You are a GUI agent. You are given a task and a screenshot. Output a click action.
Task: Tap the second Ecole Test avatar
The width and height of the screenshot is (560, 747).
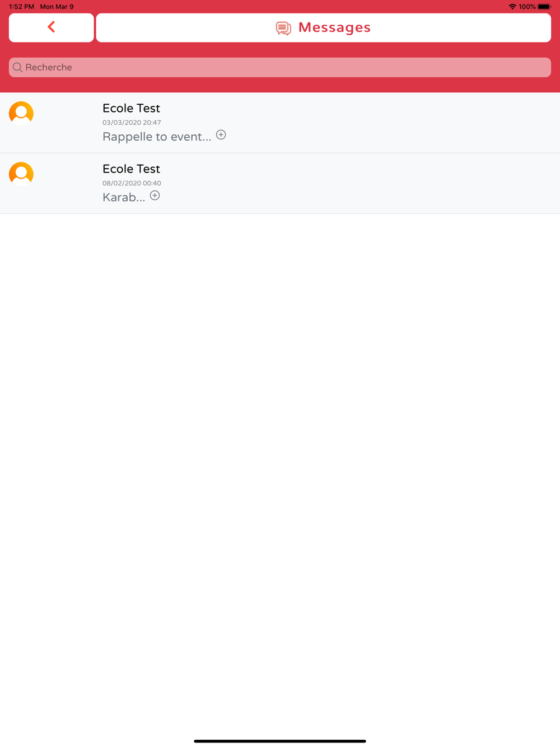point(21,174)
